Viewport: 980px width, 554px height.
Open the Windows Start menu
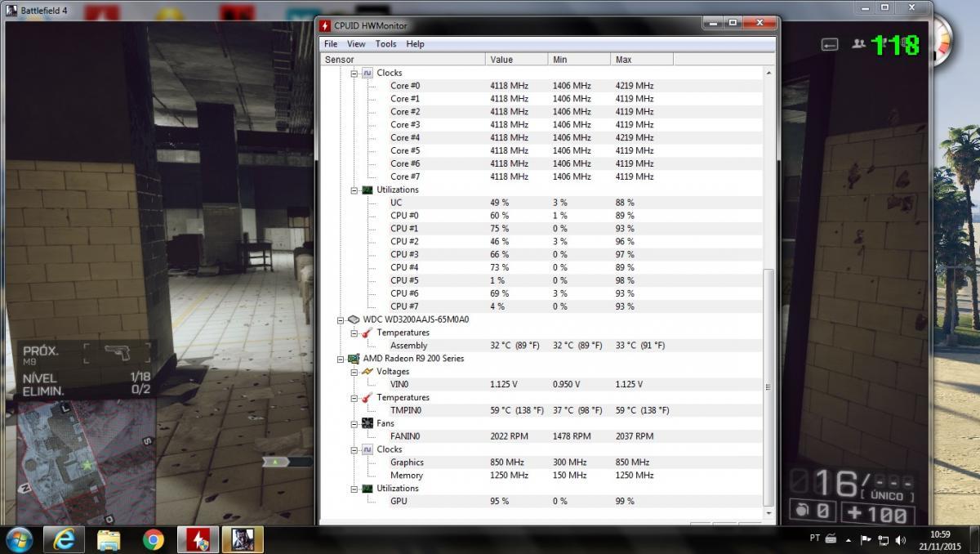click(x=19, y=538)
